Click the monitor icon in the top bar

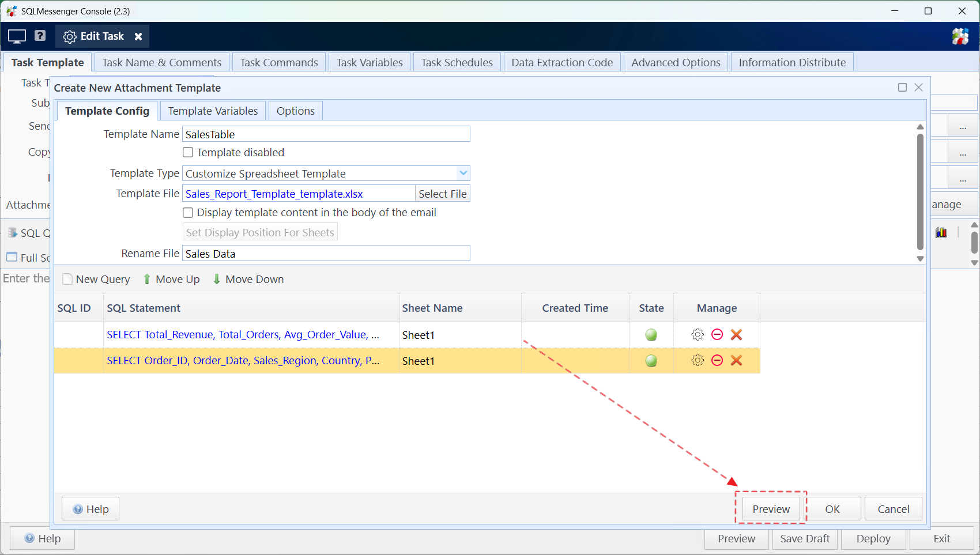[17, 36]
